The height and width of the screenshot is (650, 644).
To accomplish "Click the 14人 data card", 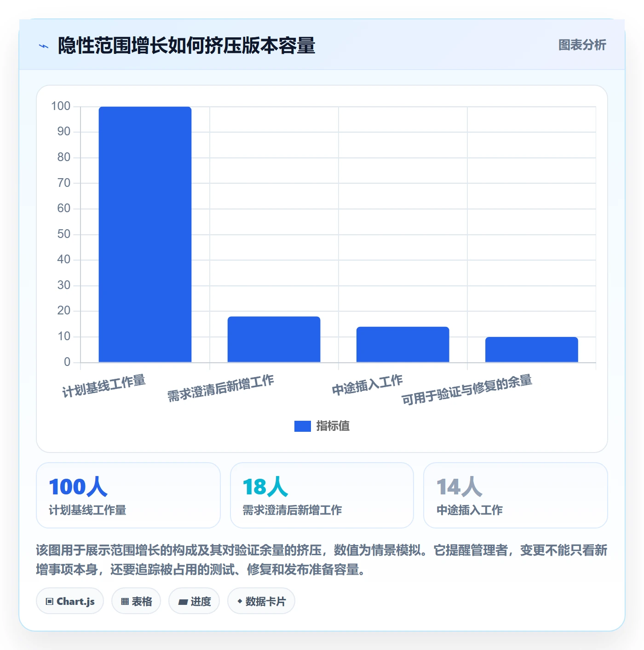I will [516, 495].
